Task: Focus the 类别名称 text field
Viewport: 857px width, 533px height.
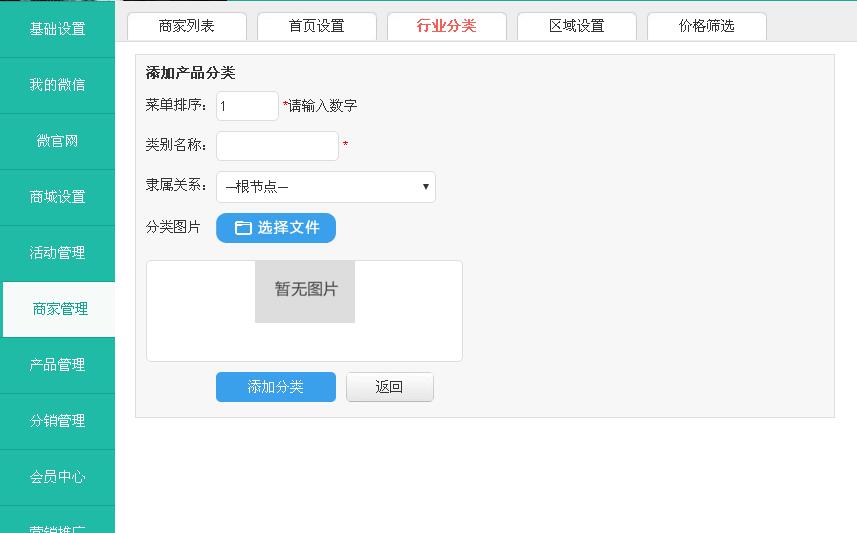Action: coord(277,146)
